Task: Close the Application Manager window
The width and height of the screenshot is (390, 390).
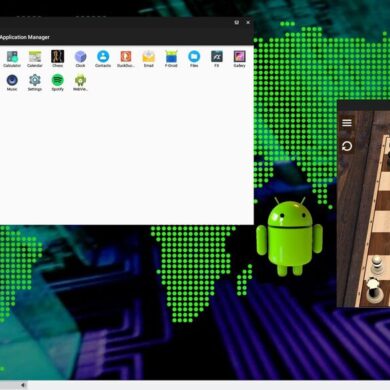Action: [x=248, y=22]
